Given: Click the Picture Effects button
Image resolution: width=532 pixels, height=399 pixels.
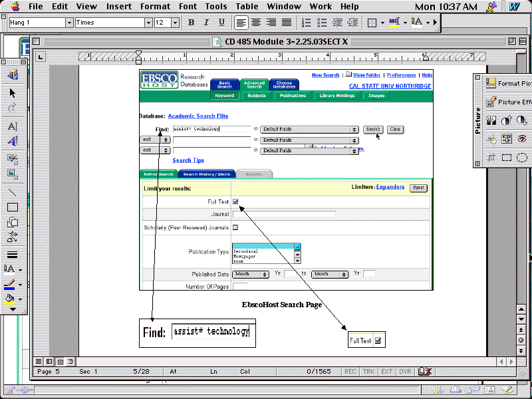Looking at the screenshot, I should point(507,102).
